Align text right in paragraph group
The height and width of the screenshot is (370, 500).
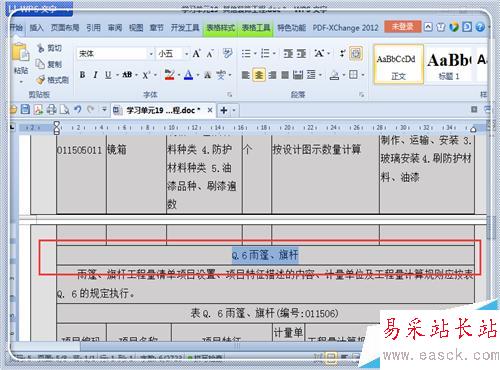click(x=272, y=75)
